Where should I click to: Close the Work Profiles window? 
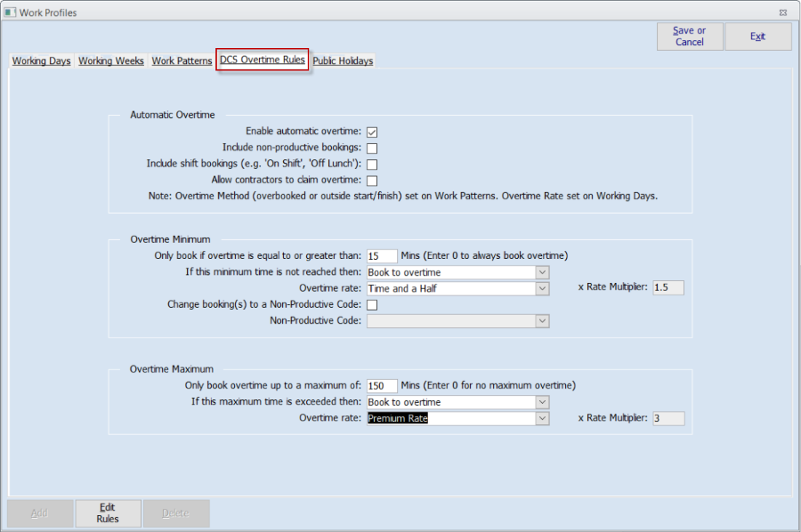point(782,12)
